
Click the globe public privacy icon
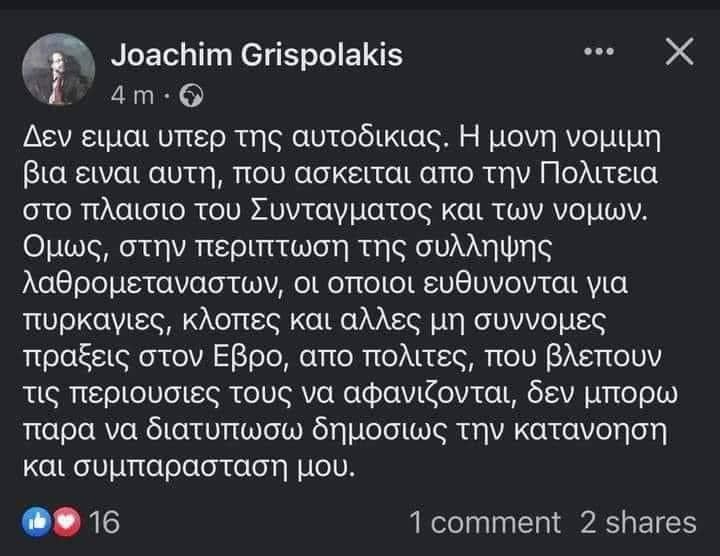(x=194, y=97)
